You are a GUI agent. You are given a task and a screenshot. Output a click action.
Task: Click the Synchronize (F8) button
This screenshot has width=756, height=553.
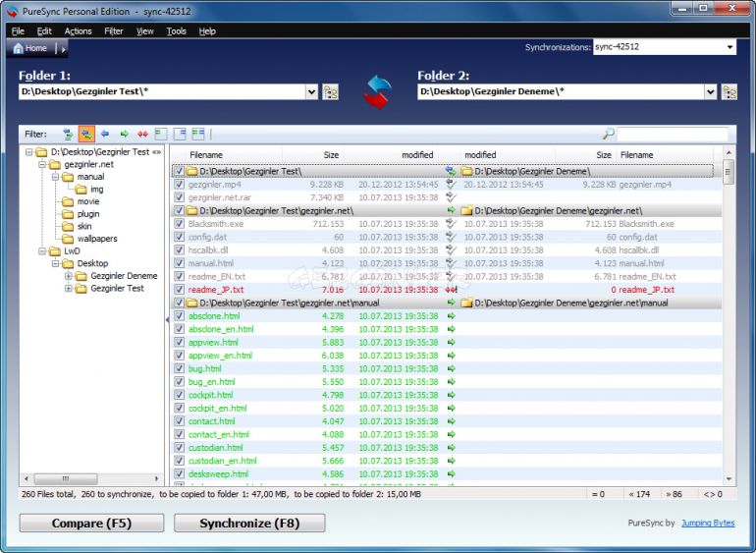point(249,524)
